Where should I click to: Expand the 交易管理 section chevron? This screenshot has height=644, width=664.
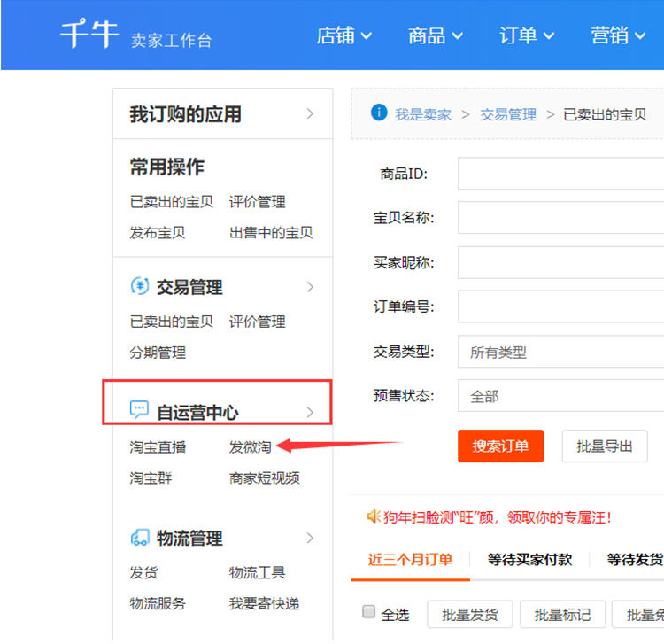(310, 287)
